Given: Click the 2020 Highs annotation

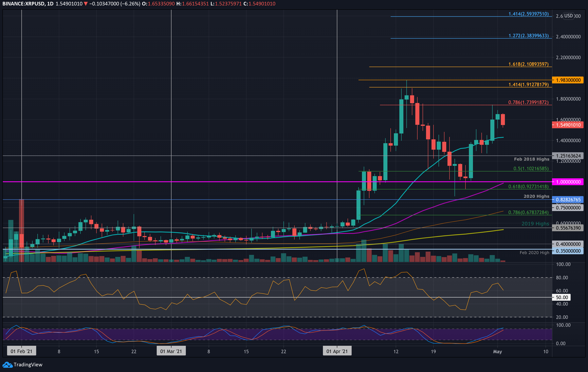Looking at the screenshot, I should click(536, 196).
